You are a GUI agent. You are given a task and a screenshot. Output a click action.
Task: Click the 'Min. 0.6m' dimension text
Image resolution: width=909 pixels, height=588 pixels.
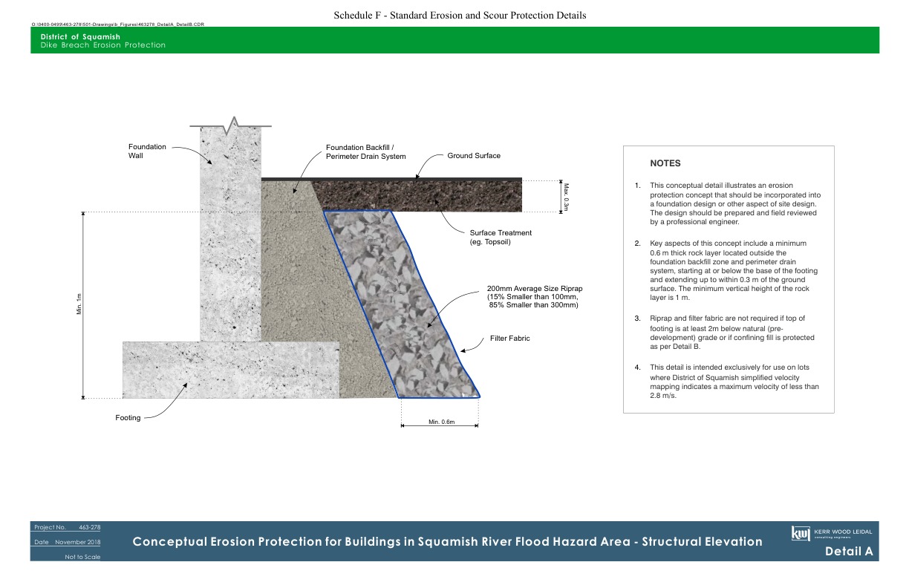click(441, 422)
